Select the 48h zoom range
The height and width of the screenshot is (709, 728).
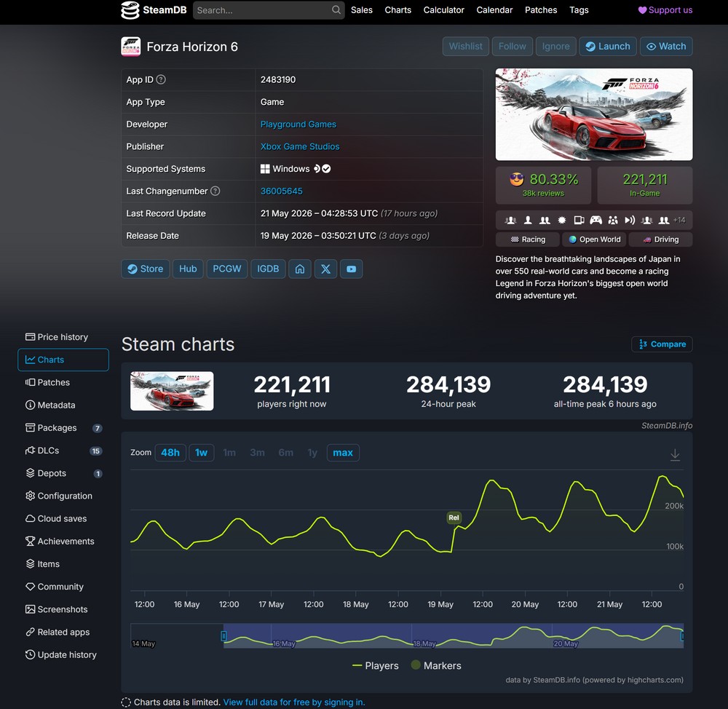coord(170,453)
